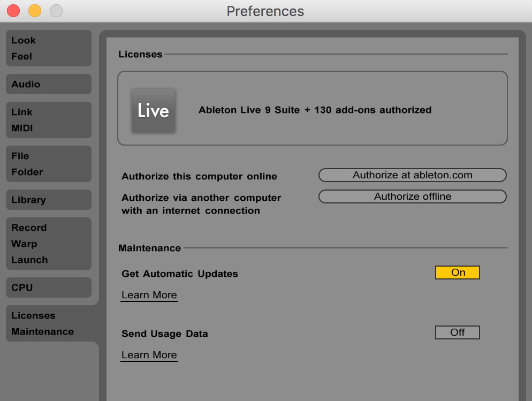532x401 pixels.
Task: Click the Authorize this computer online label
Action: 199,177
